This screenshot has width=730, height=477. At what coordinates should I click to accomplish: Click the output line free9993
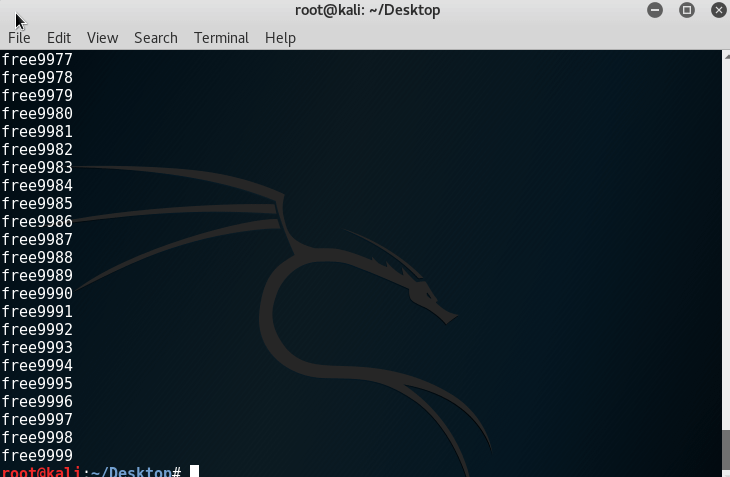37,347
